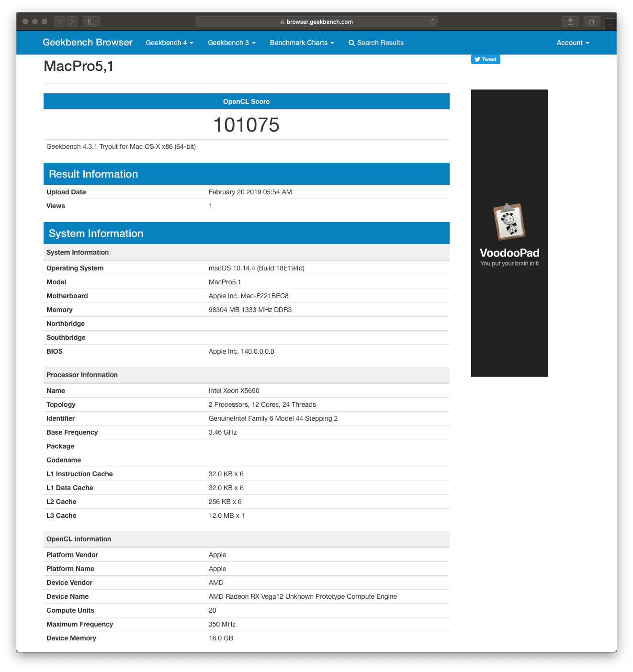Click the padlock icon in address bar

[283, 22]
